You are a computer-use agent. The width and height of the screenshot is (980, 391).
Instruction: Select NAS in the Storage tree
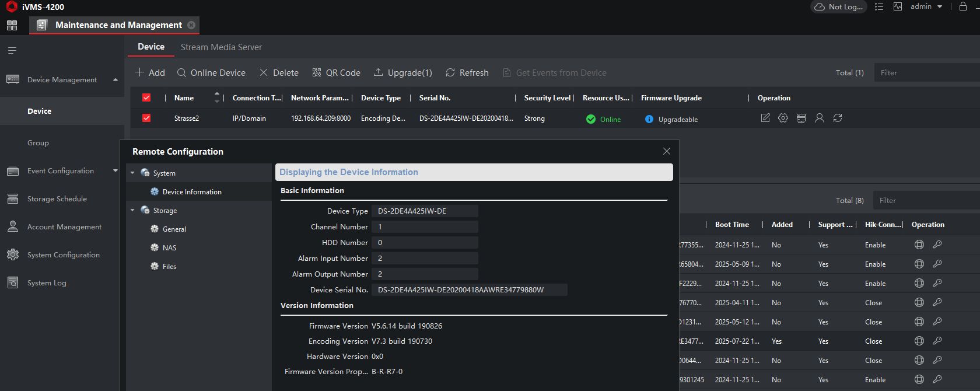[x=169, y=248]
